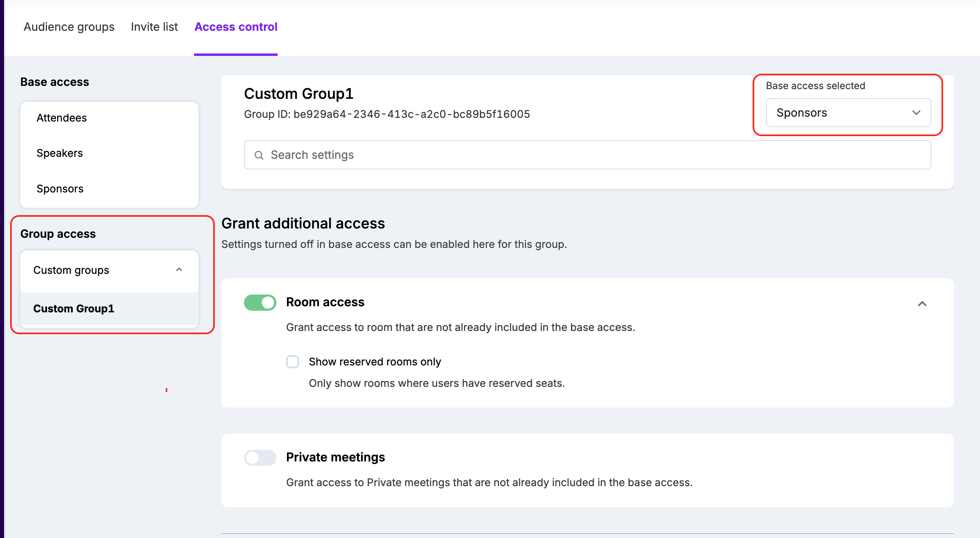Open Custom Group1 in sidebar
Viewport: 980px width, 538px height.
pyautogui.click(x=74, y=309)
